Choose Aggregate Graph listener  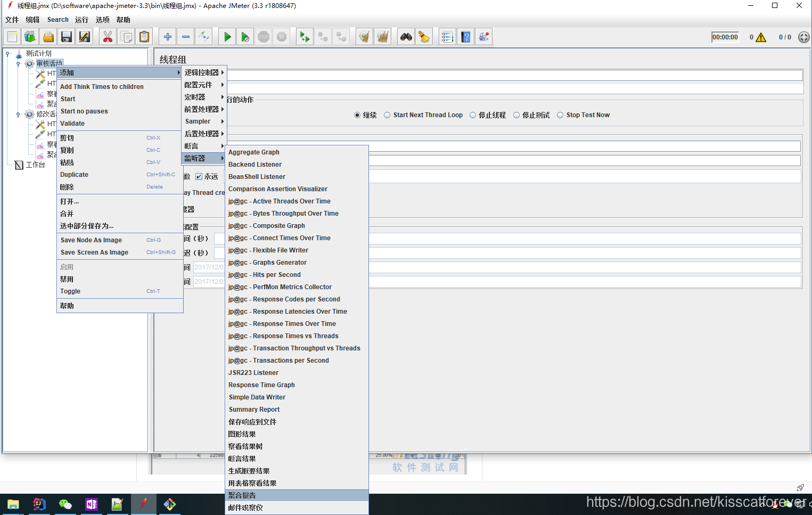(x=297, y=152)
